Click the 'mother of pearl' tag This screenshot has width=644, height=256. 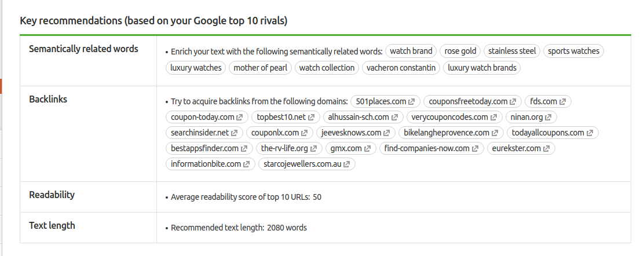(261, 68)
